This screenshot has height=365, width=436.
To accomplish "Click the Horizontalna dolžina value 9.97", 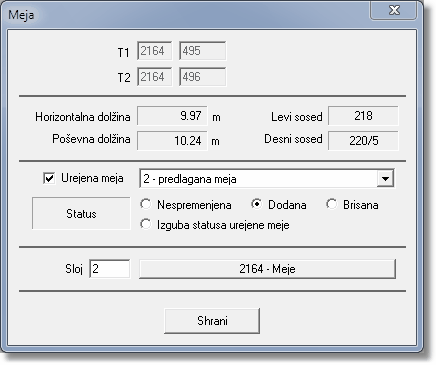I will click(172, 116).
